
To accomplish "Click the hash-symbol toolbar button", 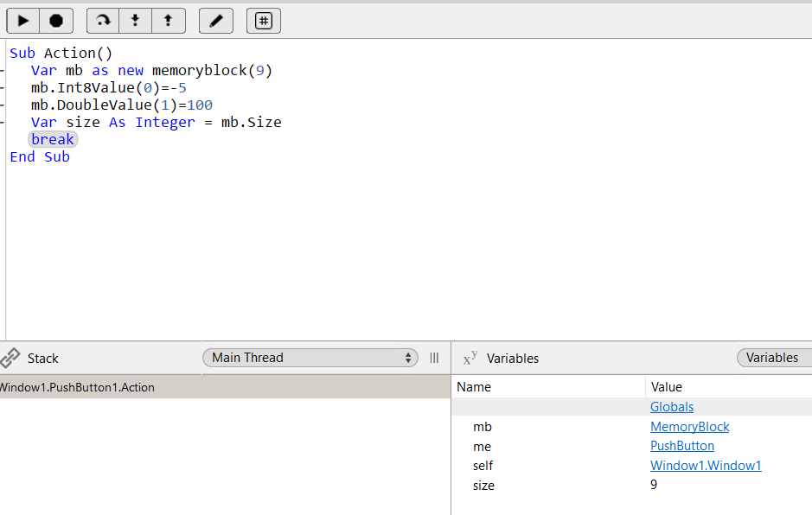I will click(264, 21).
